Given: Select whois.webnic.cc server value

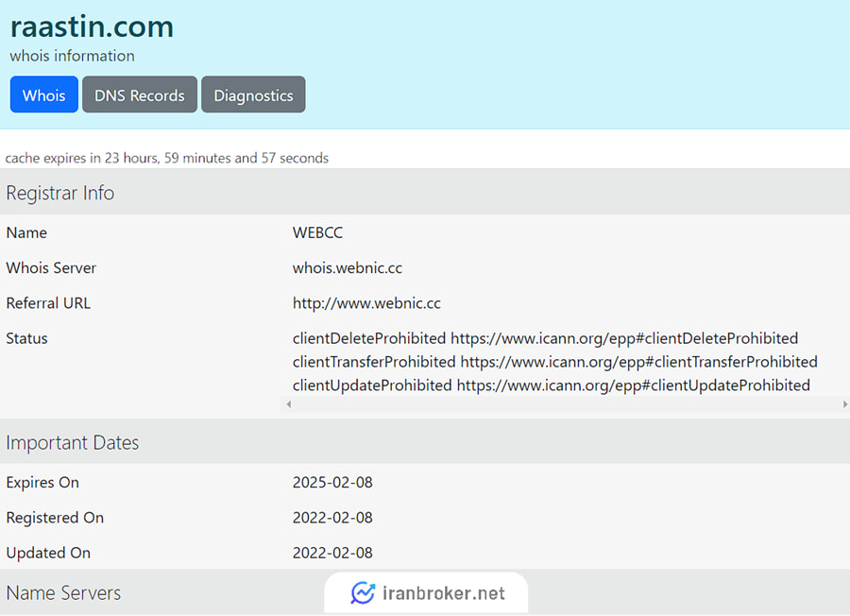Looking at the screenshot, I should pyautogui.click(x=348, y=268).
